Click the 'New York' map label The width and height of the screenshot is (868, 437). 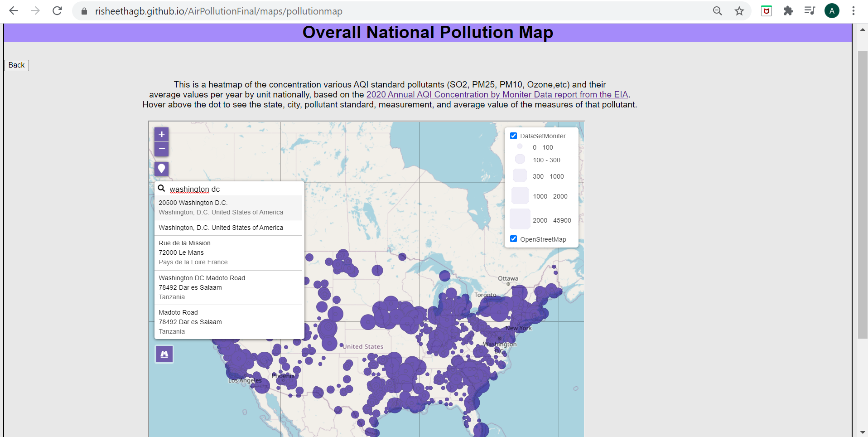[518, 328]
